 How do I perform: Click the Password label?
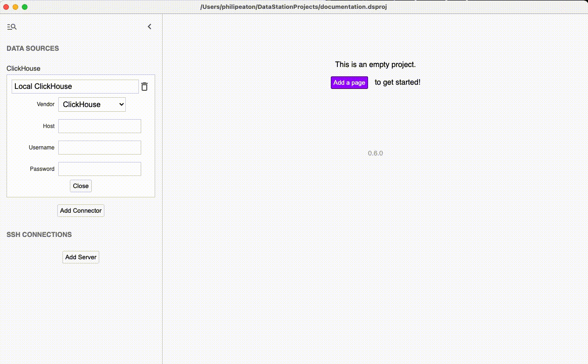[42, 169]
